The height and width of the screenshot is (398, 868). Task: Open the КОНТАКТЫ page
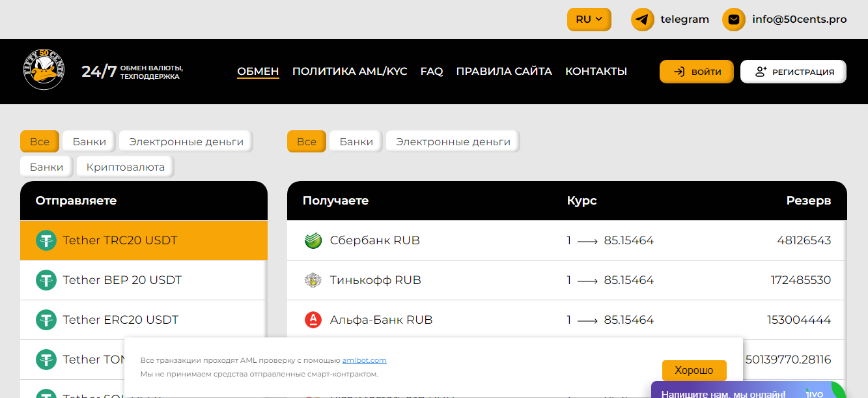click(596, 72)
